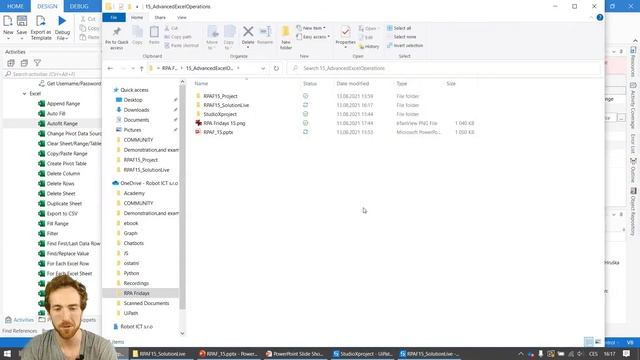Click Select none in ribbon
640x360 pixels.
click(x=401, y=37)
